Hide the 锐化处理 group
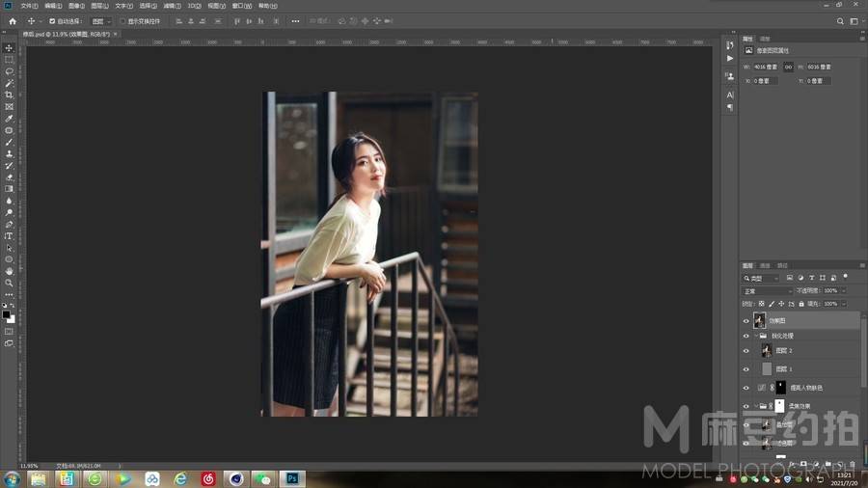This screenshot has height=488, width=868. (x=746, y=336)
